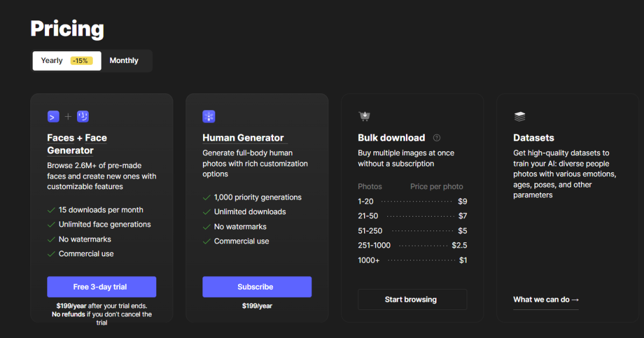The image size is (644, 338).
Task: Select the 1-20 photos price row
Action: 412,201
